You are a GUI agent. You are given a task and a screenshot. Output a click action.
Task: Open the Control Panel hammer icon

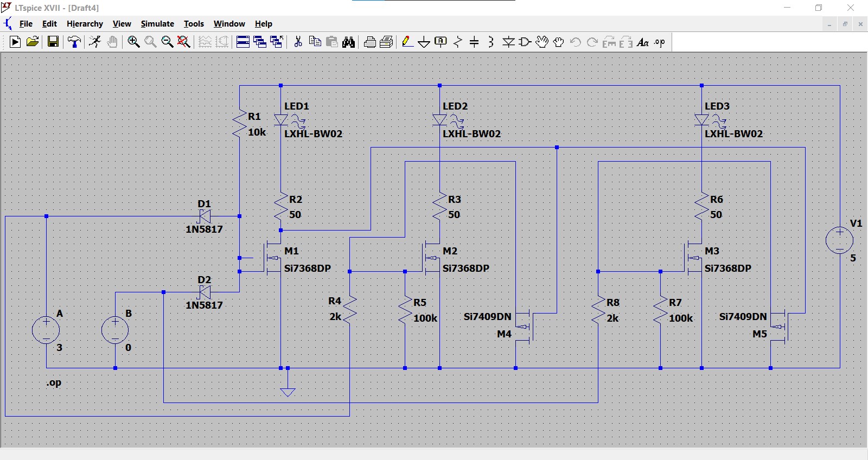pos(74,42)
